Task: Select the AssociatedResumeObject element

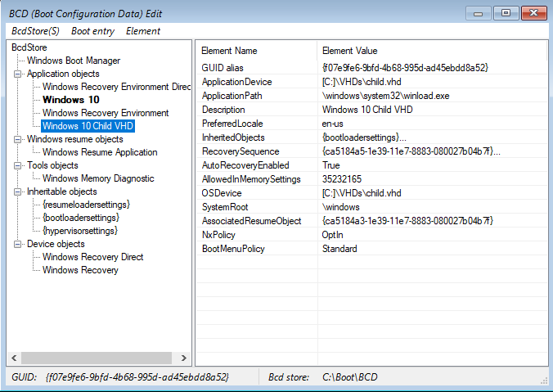Action: click(371, 221)
